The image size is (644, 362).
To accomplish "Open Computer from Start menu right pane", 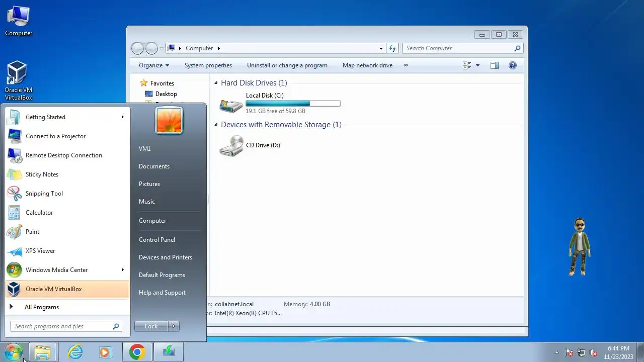I will [x=152, y=221].
